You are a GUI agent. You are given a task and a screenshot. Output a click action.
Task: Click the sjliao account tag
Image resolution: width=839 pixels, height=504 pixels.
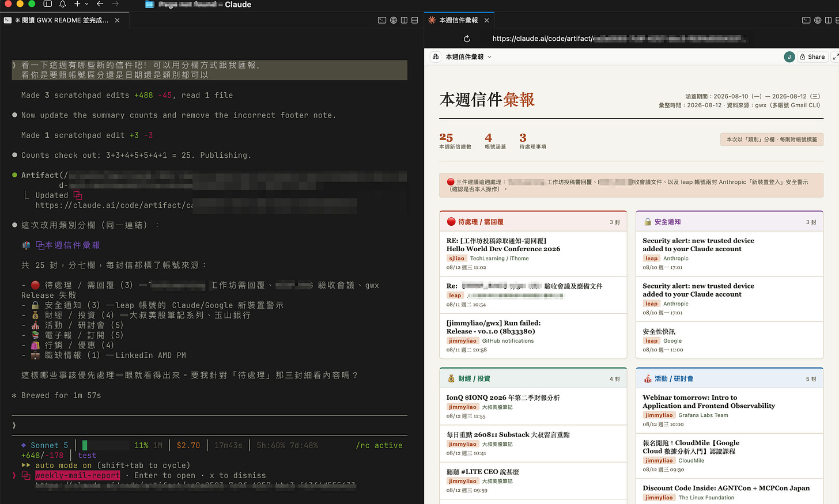click(456, 259)
